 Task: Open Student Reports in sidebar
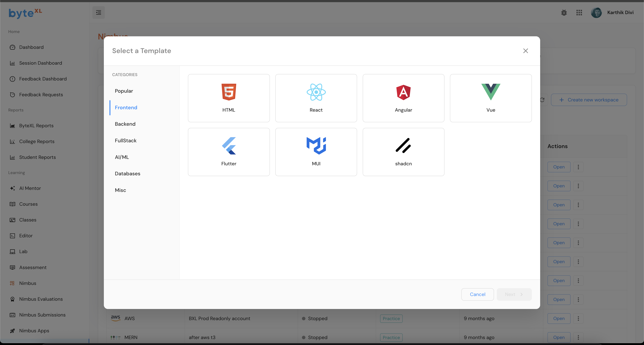(37, 157)
